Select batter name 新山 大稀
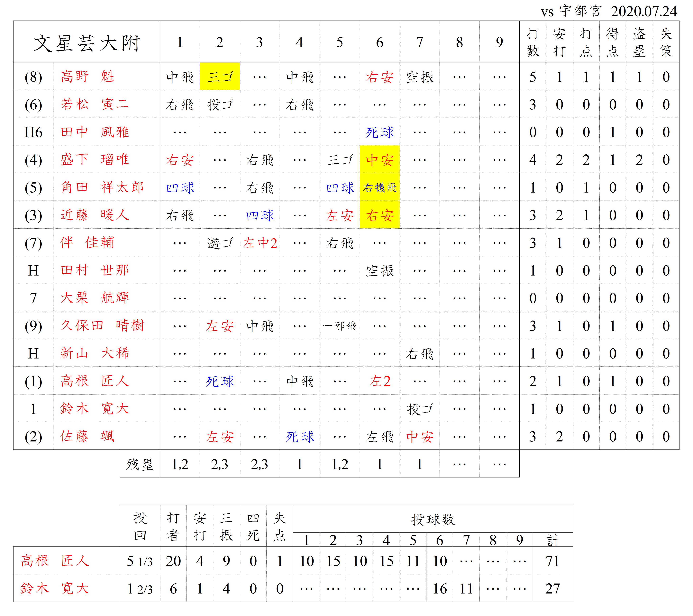Viewport: 693px width, 616px height. pos(95,353)
